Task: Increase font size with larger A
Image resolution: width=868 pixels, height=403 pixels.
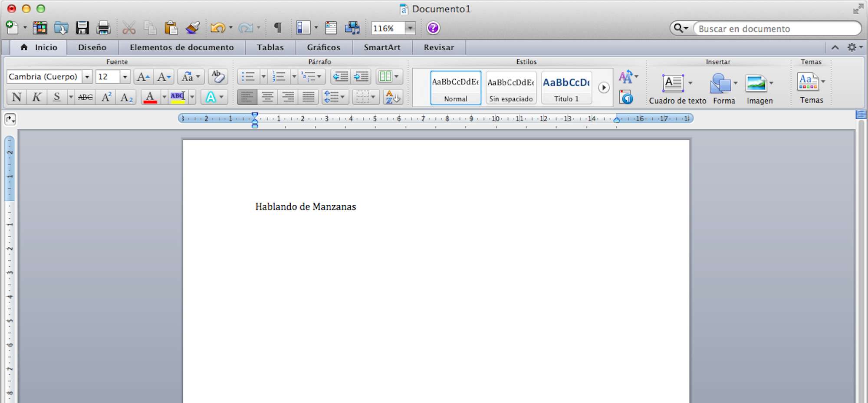Action: point(143,77)
